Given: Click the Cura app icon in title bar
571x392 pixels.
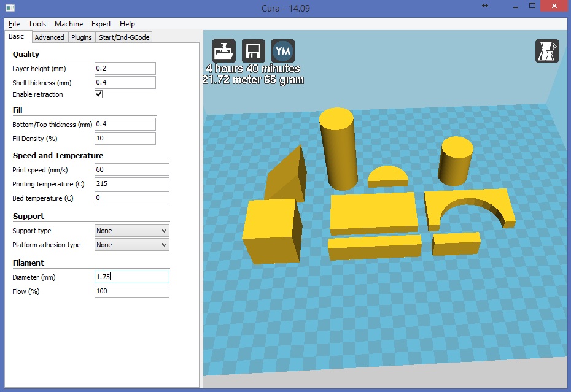Looking at the screenshot, I should (x=10, y=7).
